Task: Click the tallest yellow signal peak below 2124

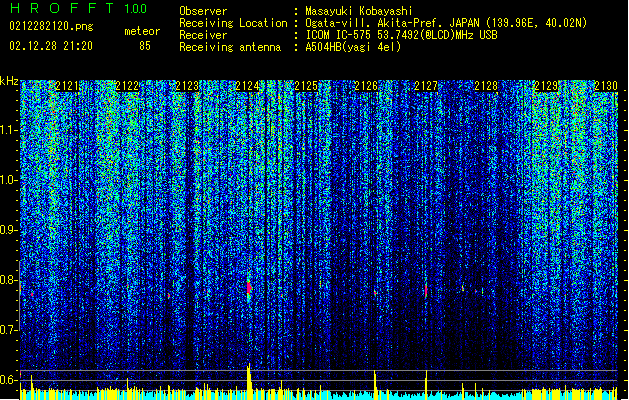Action: 249,381
